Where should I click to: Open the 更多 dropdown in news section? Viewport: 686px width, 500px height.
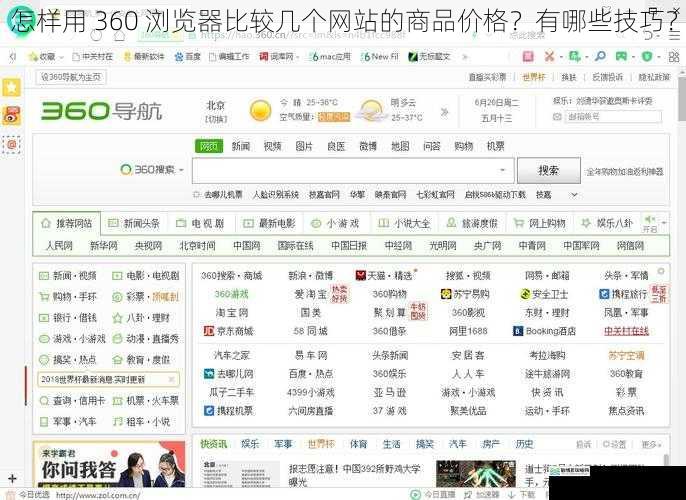651,444
